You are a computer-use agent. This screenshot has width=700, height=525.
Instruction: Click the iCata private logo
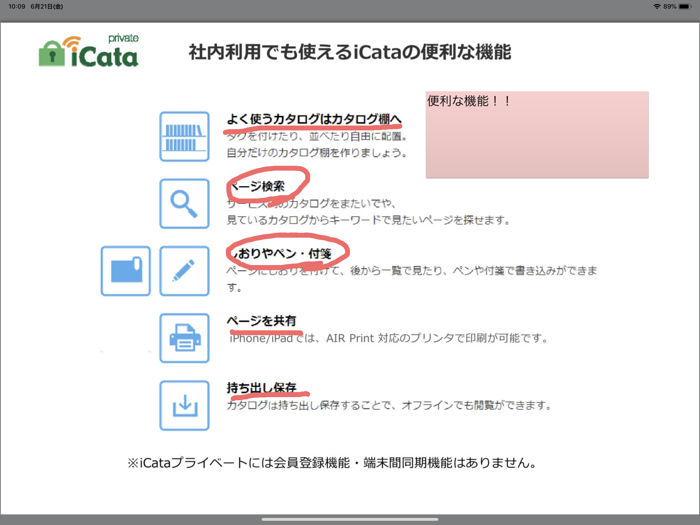(x=89, y=51)
